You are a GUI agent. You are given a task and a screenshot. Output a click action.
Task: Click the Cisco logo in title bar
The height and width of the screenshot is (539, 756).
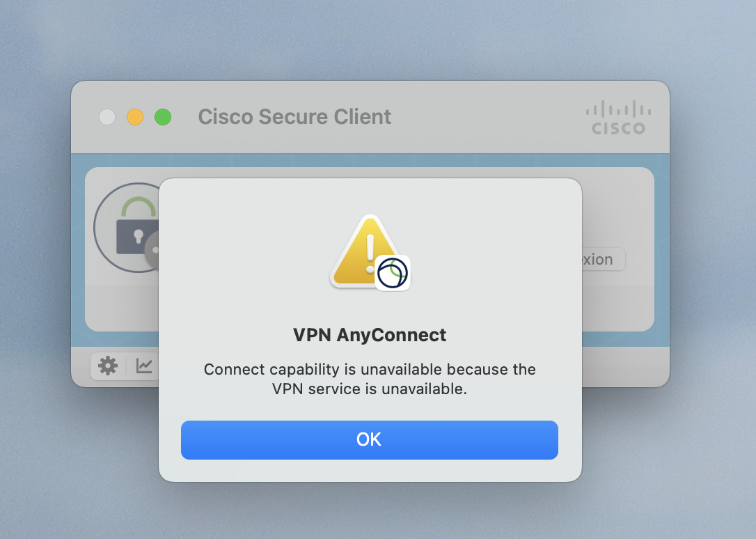coord(618,117)
